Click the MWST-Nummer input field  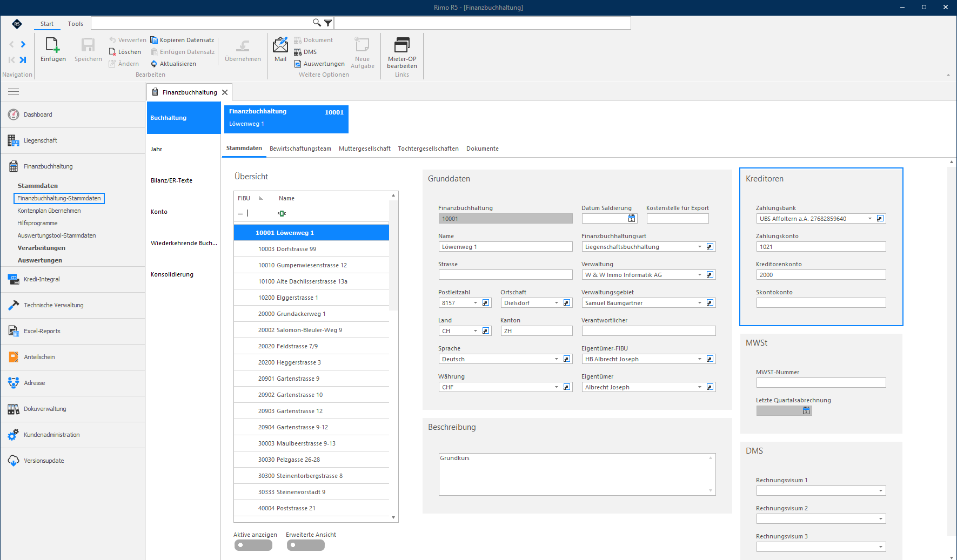tap(821, 383)
